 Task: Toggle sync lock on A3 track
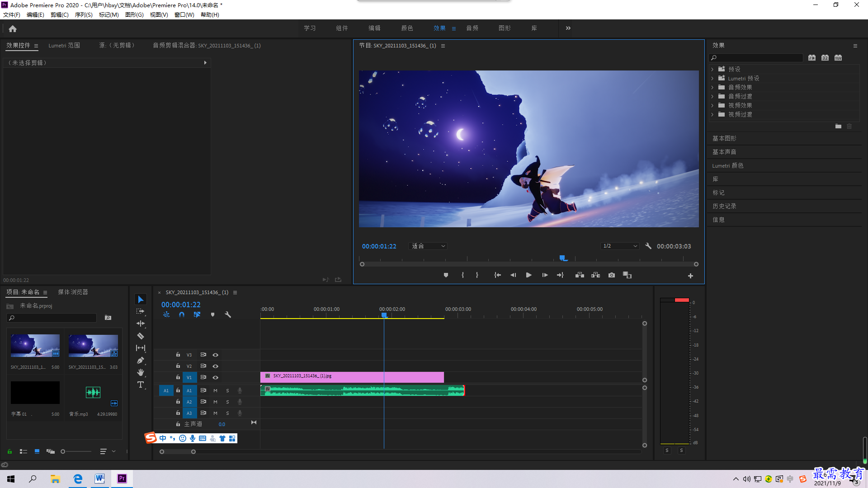point(203,413)
